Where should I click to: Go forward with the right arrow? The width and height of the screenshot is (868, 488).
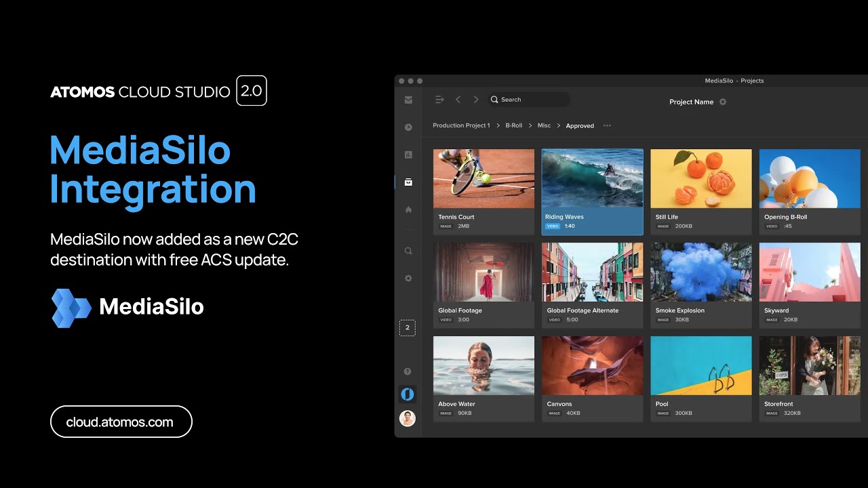476,100
